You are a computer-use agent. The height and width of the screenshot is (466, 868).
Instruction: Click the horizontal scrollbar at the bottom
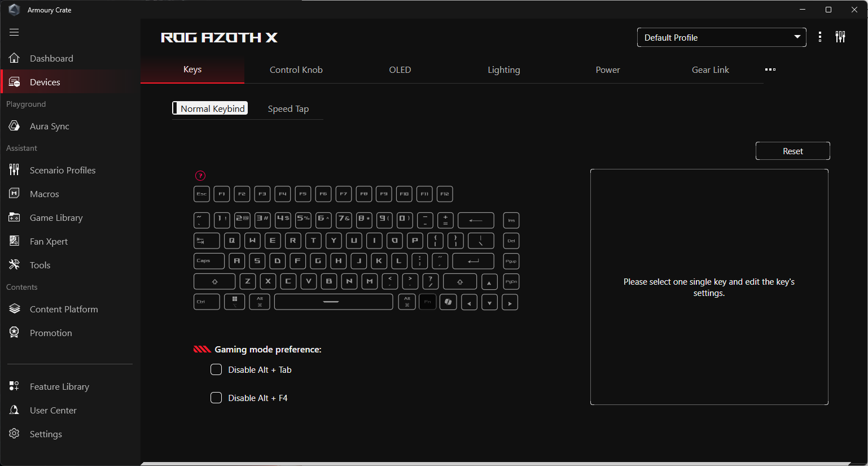click(496, 464)
